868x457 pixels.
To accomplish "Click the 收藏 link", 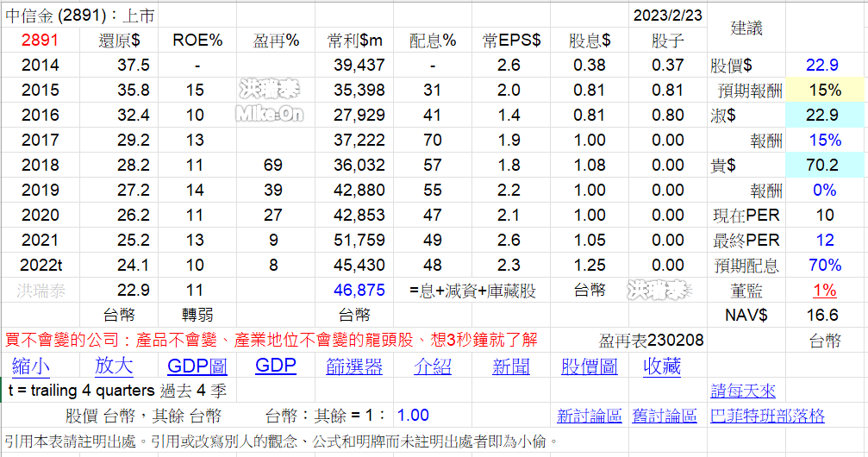I will [661, 366].
